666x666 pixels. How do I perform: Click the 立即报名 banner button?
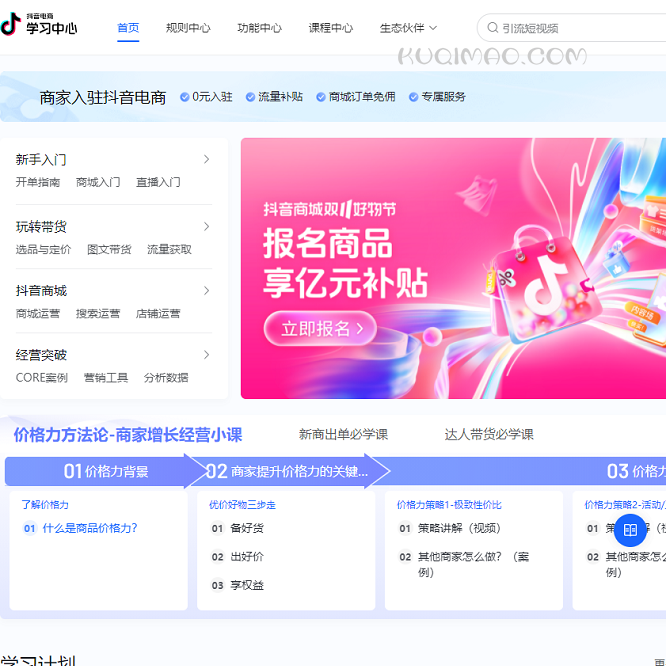(x=320, y=328)
